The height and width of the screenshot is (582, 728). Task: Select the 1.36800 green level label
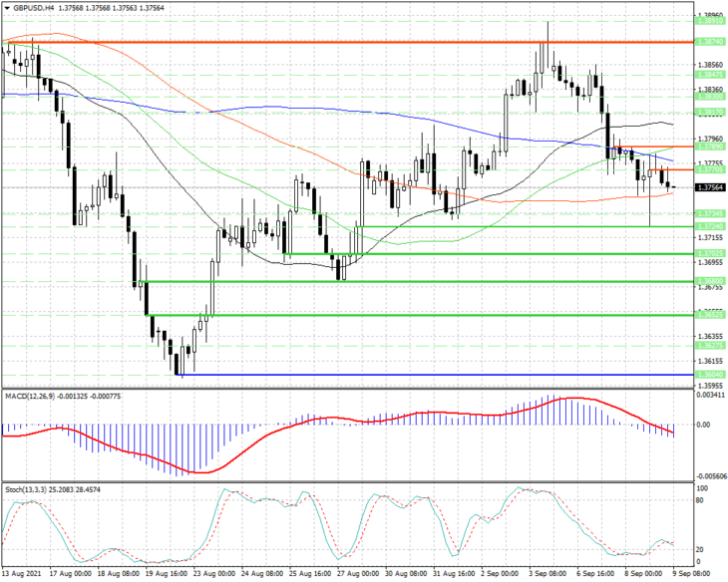tap(710, 281)
